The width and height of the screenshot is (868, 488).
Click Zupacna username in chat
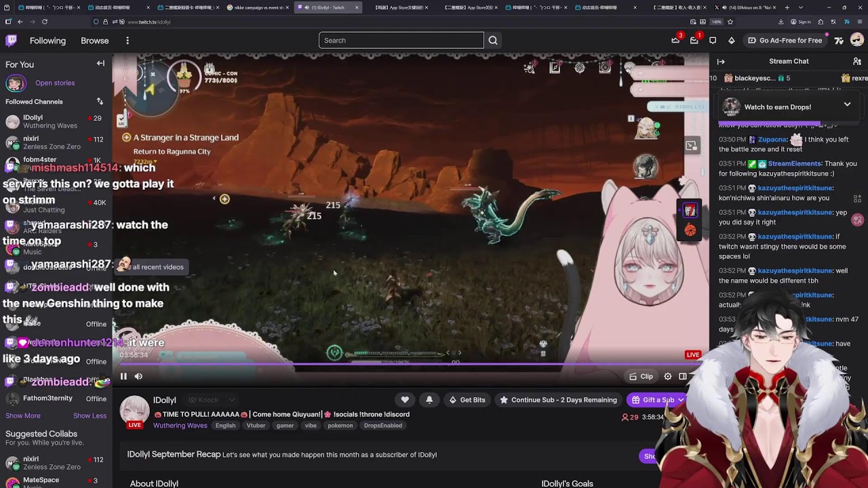(x=772, y=140)
